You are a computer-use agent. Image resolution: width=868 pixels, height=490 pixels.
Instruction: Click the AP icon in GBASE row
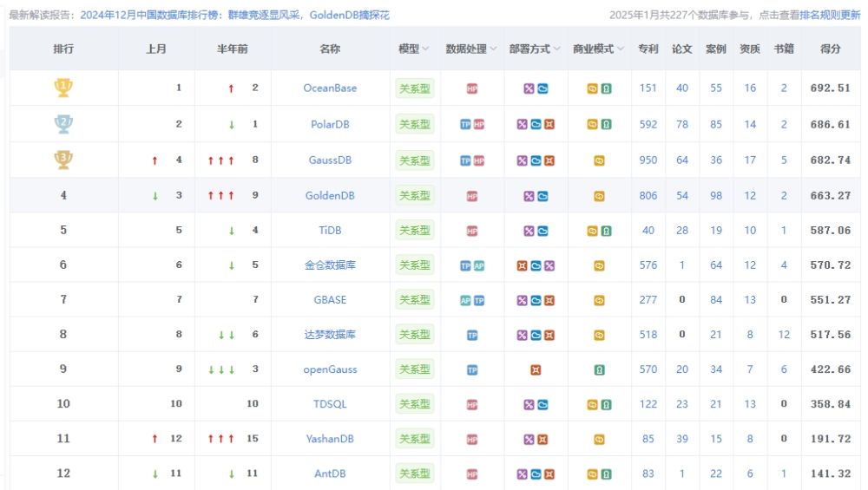pyautogui.click(x=465, y=300)
